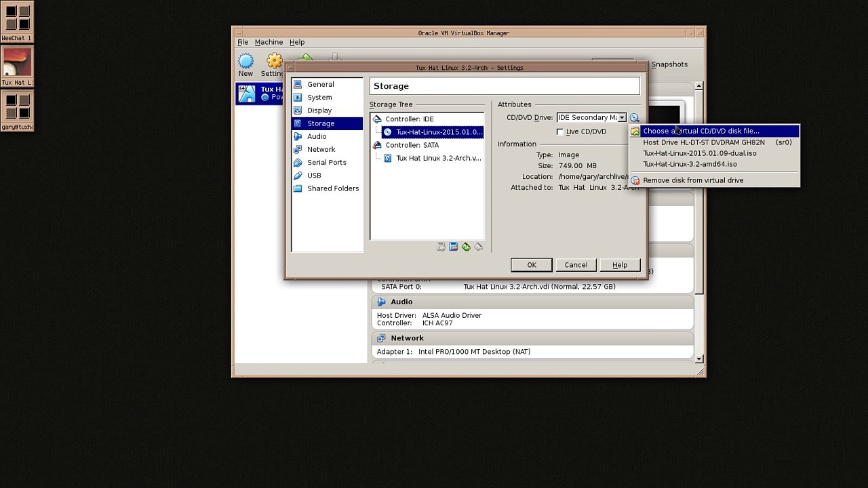Open Display settings category icon
This screenshot has height=488, width=868.
[298, 110]
